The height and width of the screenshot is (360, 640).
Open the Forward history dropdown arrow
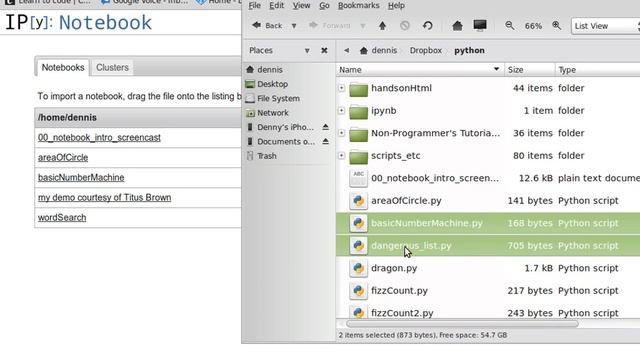click(x=362, y=26)
